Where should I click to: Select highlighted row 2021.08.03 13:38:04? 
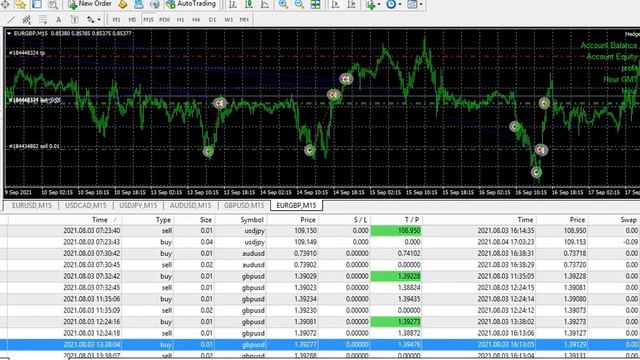(x=320, y=345)
